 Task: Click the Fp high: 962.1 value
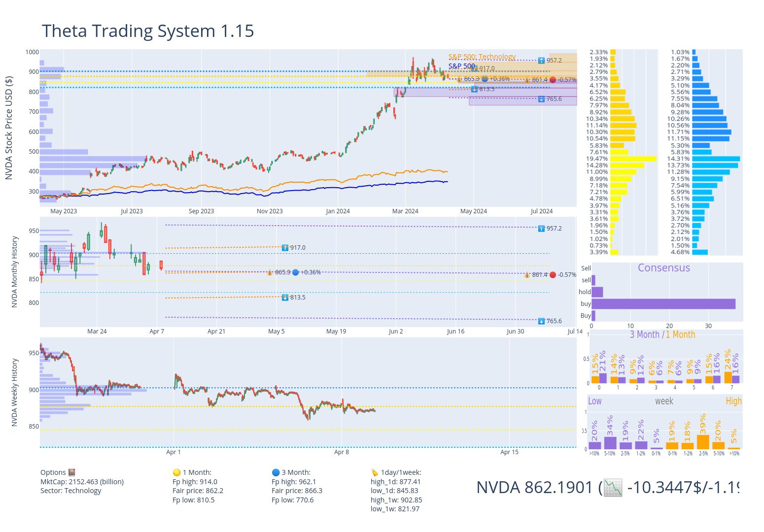click(x=294, y=482)
